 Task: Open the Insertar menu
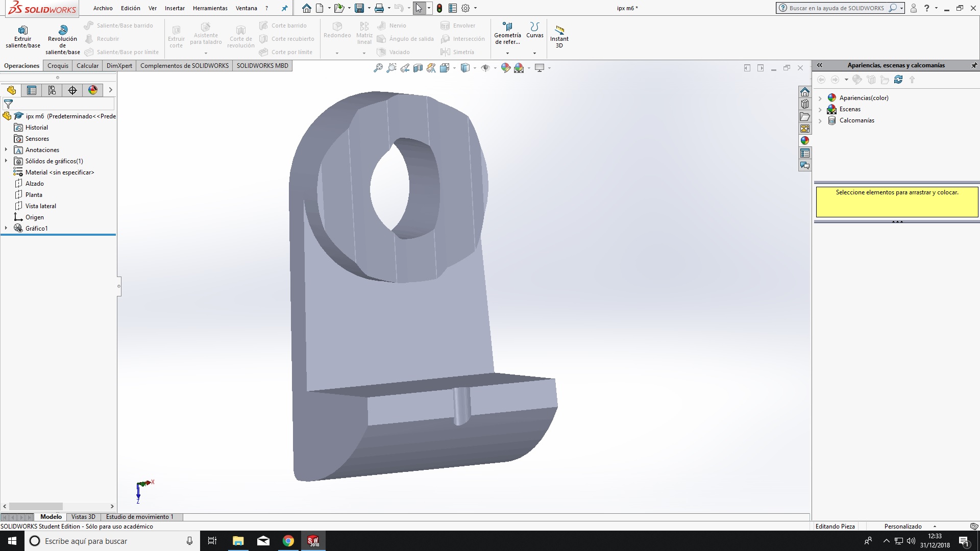175,8
